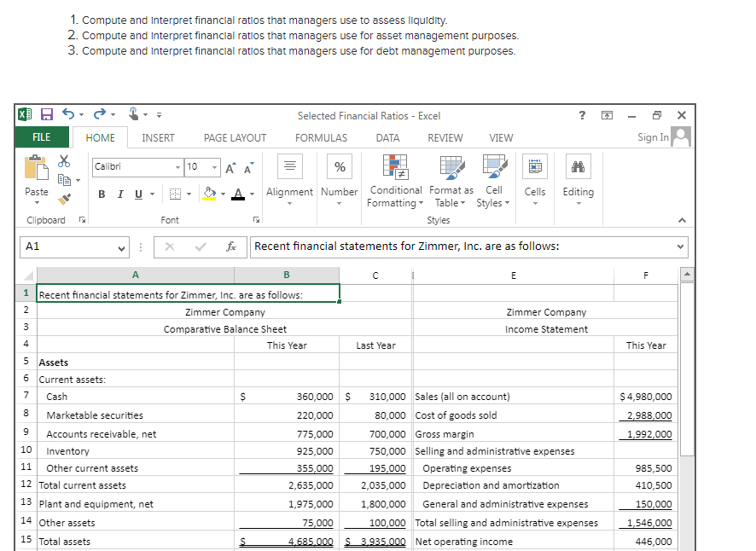Image resolution: width=756 pixels, height=551 pixels.
Task: Select all cells corner button
Action: [28, 275]
